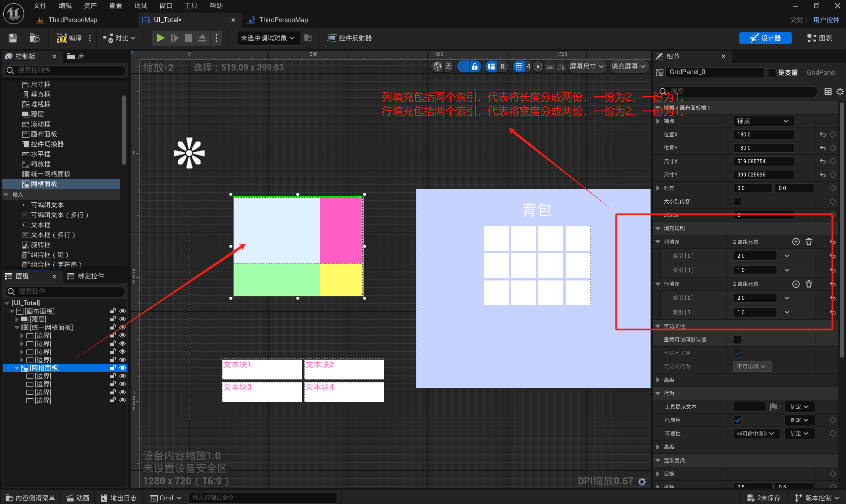Open 可视性 visibility dropdown
Image resolution: width=846 pixels, height=504 pixels.
click(756, 434)
